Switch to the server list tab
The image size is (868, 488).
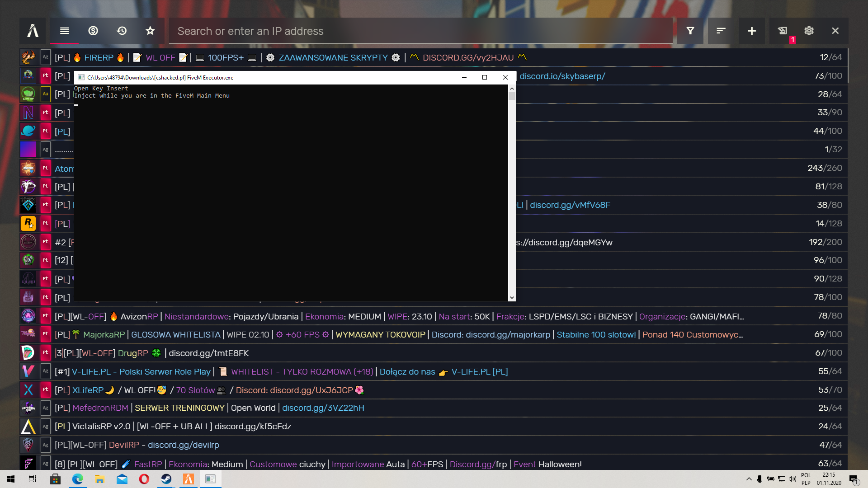coord(64,31)
